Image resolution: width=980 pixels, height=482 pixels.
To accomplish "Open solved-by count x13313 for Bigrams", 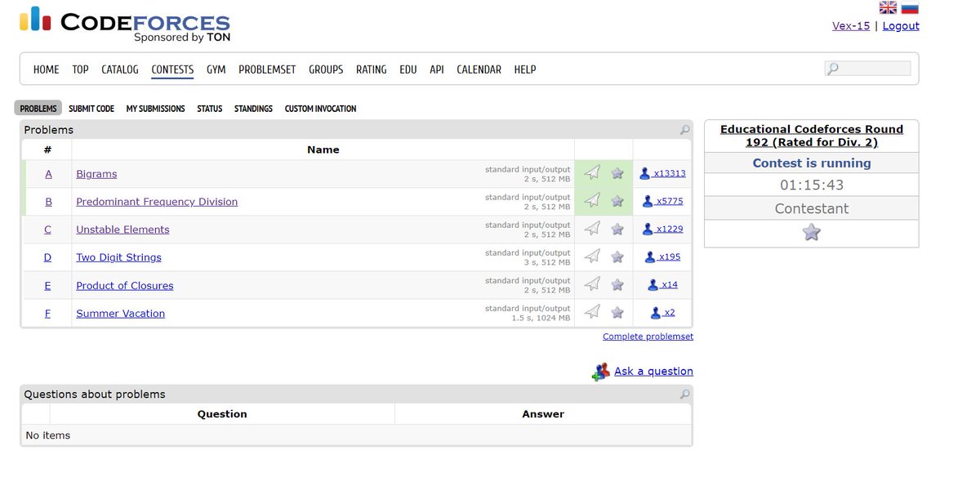I will click(662, 173).
